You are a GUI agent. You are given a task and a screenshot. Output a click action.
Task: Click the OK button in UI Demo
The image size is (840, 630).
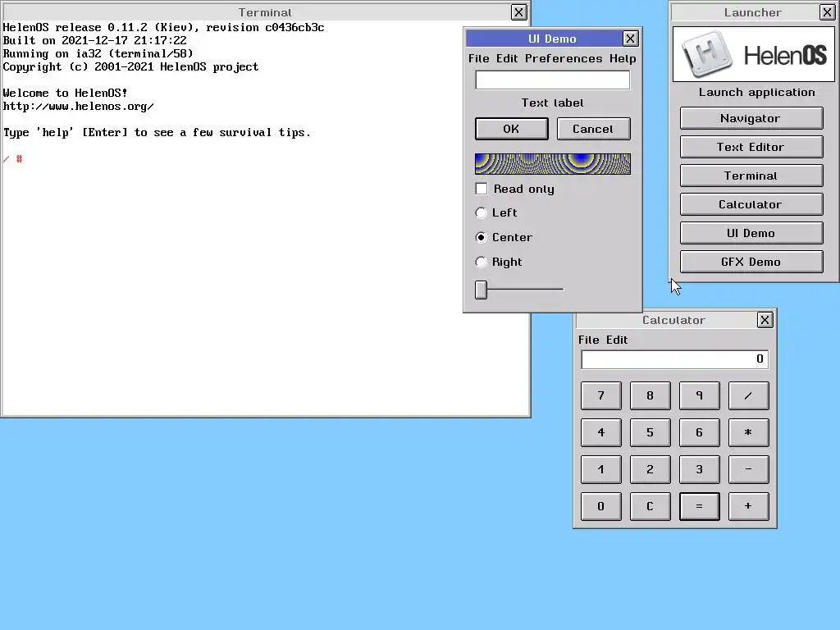(x=512, y=129)
